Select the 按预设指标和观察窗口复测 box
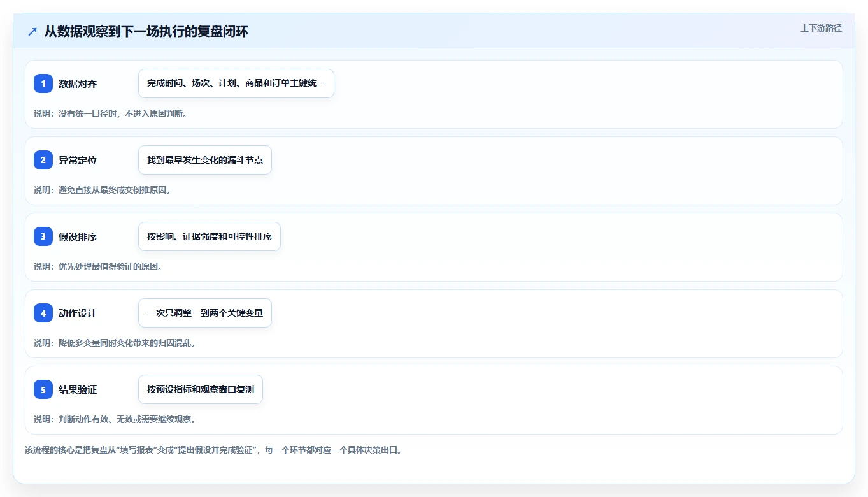The height and width of the screenshot is (497, 868). click(x=201, y=389)
